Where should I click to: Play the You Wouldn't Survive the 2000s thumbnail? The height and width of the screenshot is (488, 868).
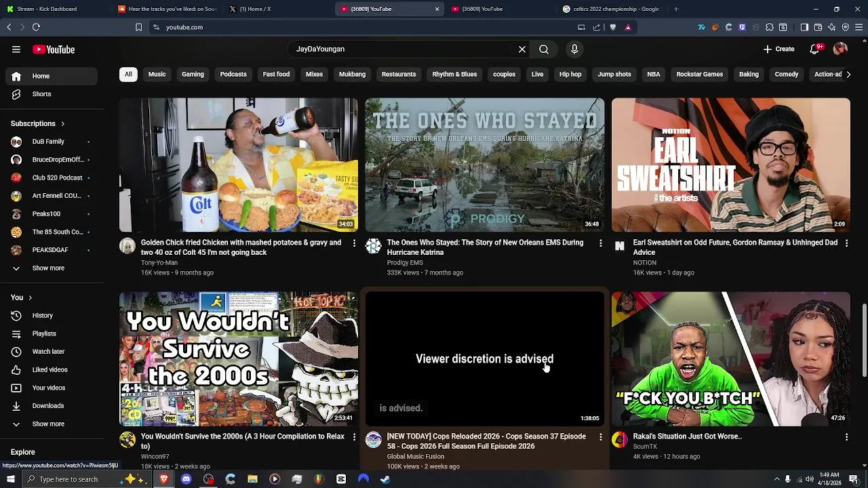point(239,359)
